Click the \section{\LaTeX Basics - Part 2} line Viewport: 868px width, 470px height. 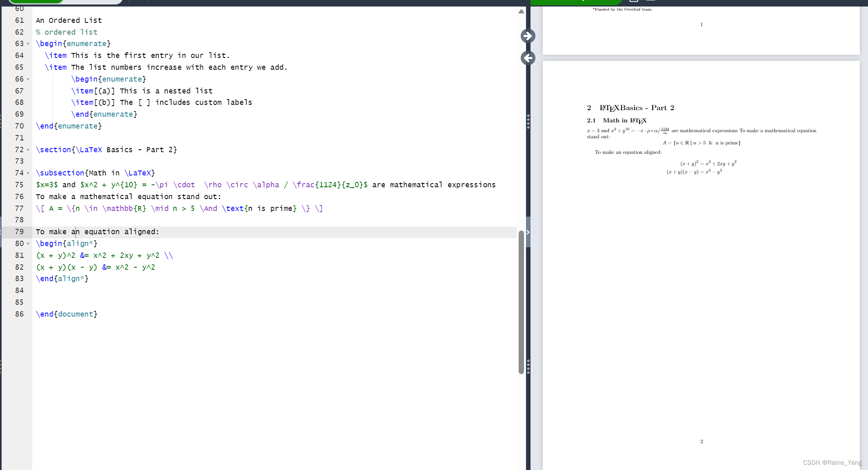pyautogui.click(x=106, y=150)
